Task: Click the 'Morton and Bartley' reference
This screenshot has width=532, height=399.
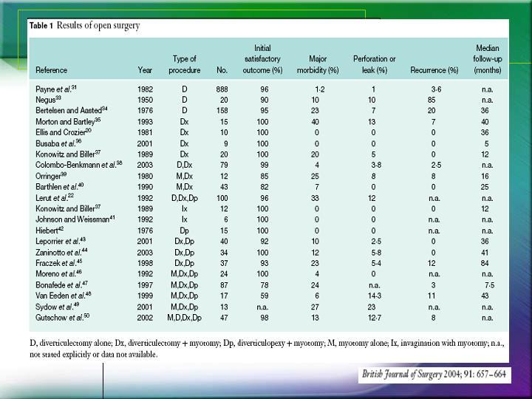Action: pyautogui.click(x=68, y=121)
